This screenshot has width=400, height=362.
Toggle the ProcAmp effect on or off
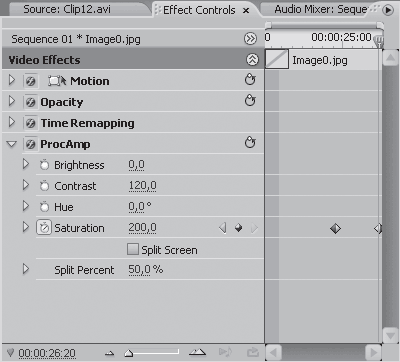tap(30, 144)
